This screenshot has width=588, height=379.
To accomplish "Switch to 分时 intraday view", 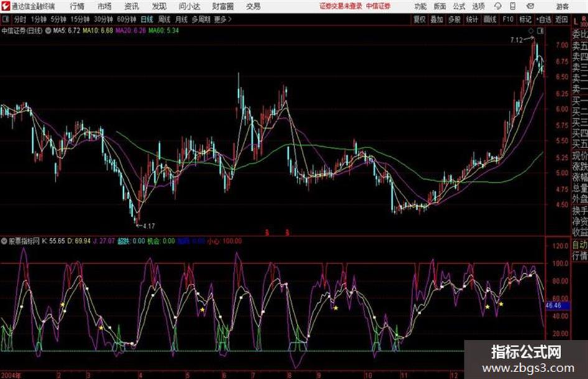I will 20,19.
